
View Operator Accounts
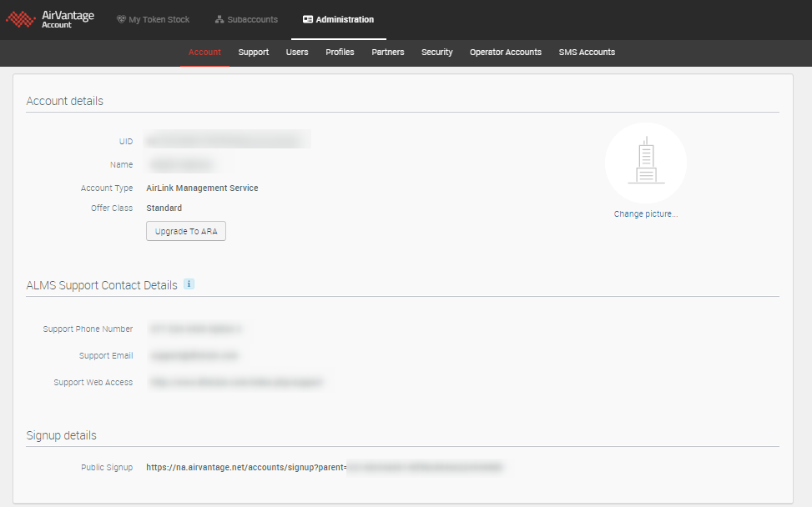[505, 52]
